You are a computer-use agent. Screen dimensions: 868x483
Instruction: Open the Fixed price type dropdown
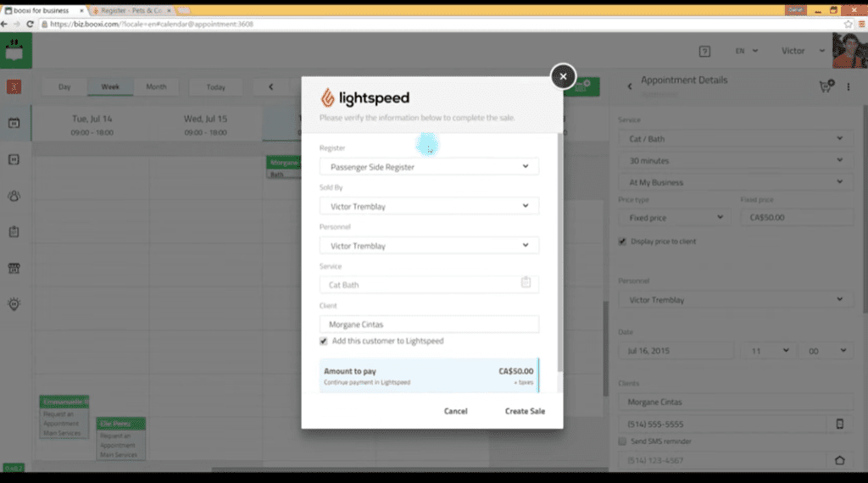676,218
